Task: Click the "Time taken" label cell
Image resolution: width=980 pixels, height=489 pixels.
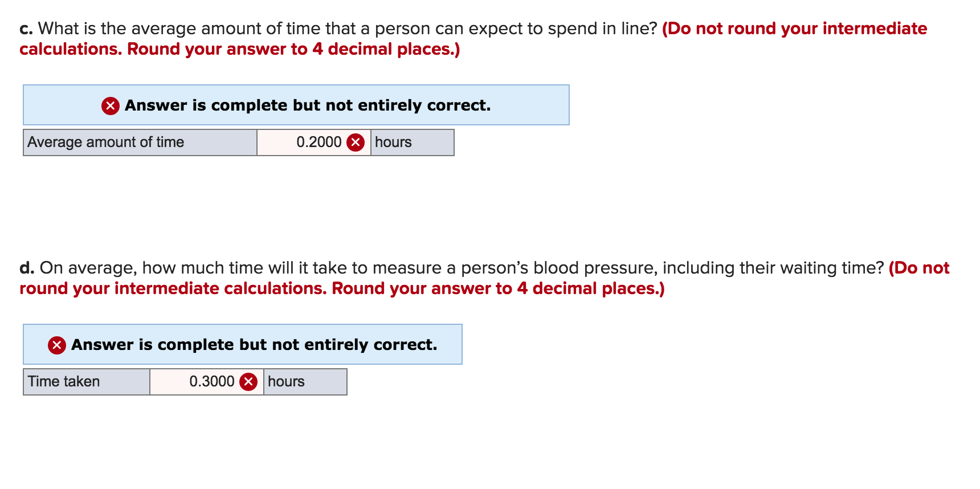Action: [85, 382]
